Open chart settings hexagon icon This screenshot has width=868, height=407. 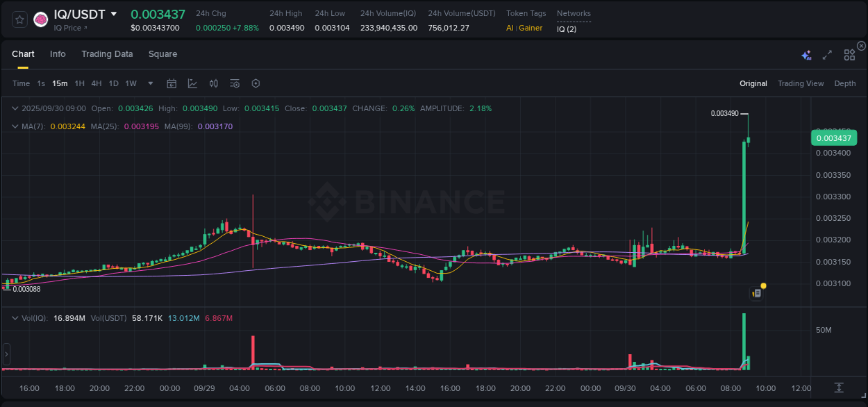(x=256, y=83)
